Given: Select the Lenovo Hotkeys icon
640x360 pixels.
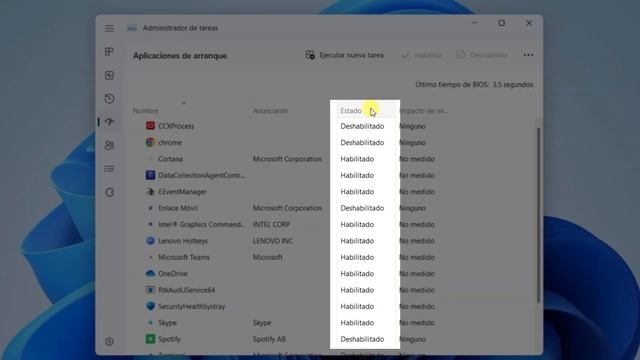Looking at the screenshot, I should 150,240.
